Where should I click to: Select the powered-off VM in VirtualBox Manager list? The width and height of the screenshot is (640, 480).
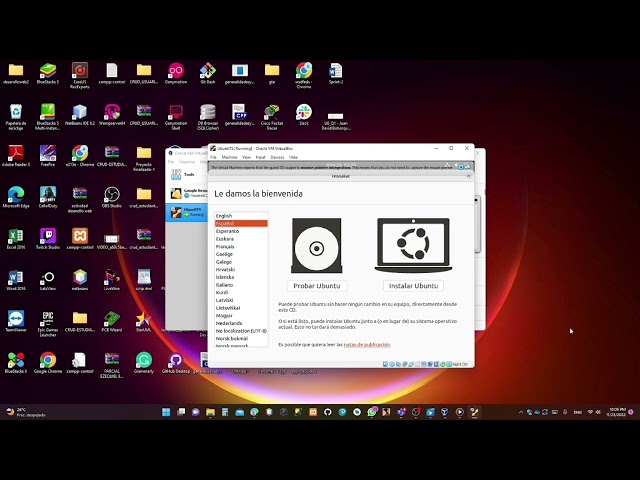click(187, 193)
